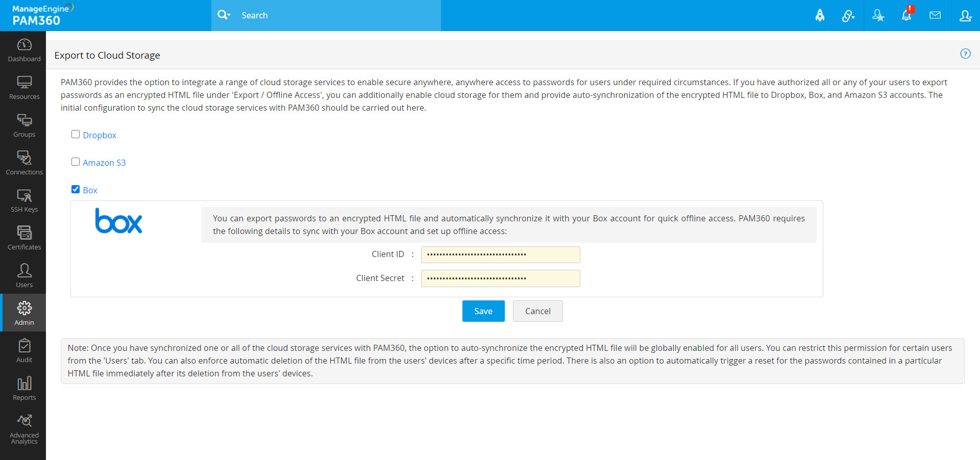Screen dimensions: 980x460
Task: Open the Certificates section
Action: 24,238
